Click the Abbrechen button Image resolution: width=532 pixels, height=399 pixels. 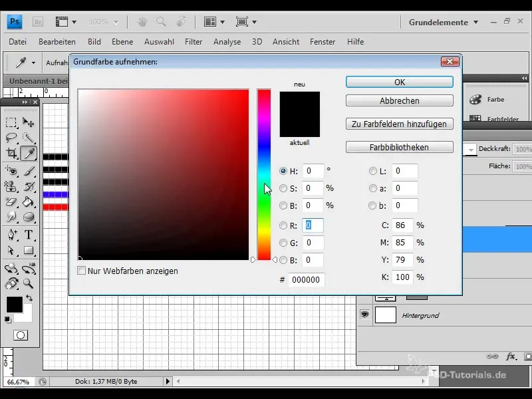coord(400,100)
